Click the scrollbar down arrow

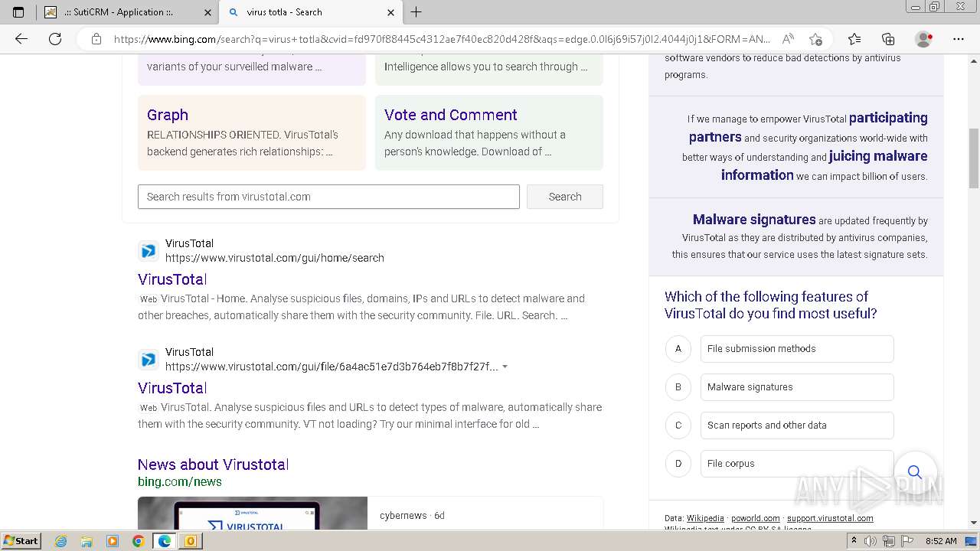tap(974, 523)
